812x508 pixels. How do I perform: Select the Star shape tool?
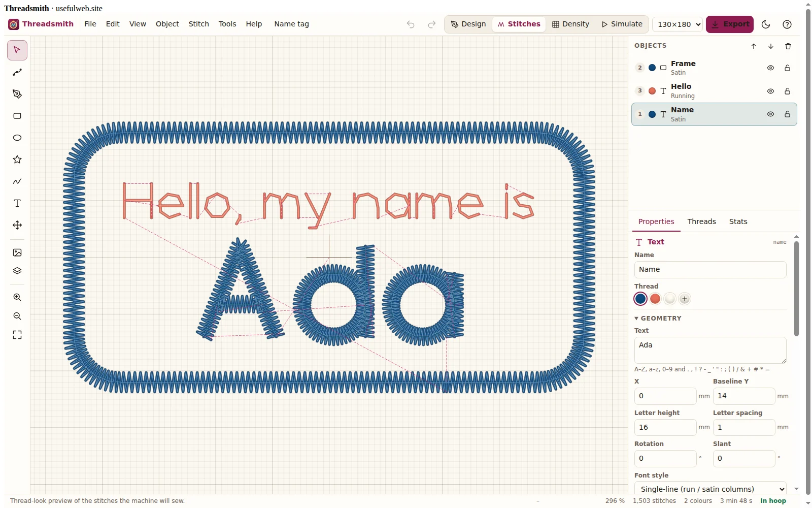(17, 160)
